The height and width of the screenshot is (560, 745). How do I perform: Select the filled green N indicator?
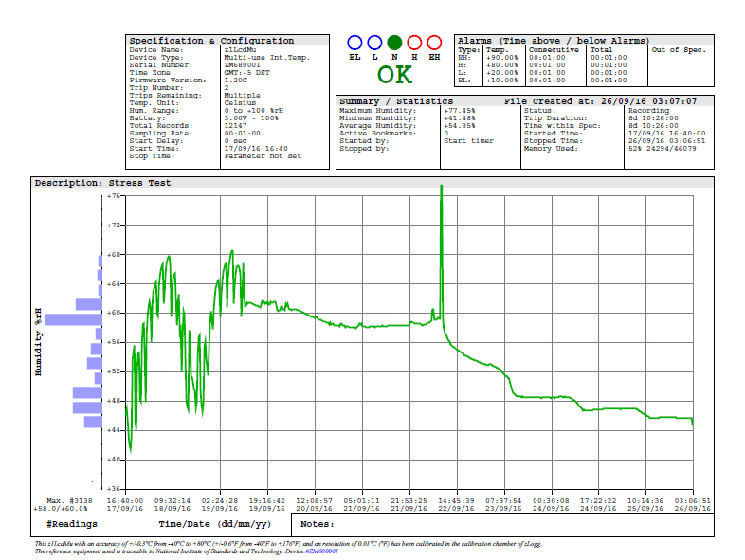394,43
